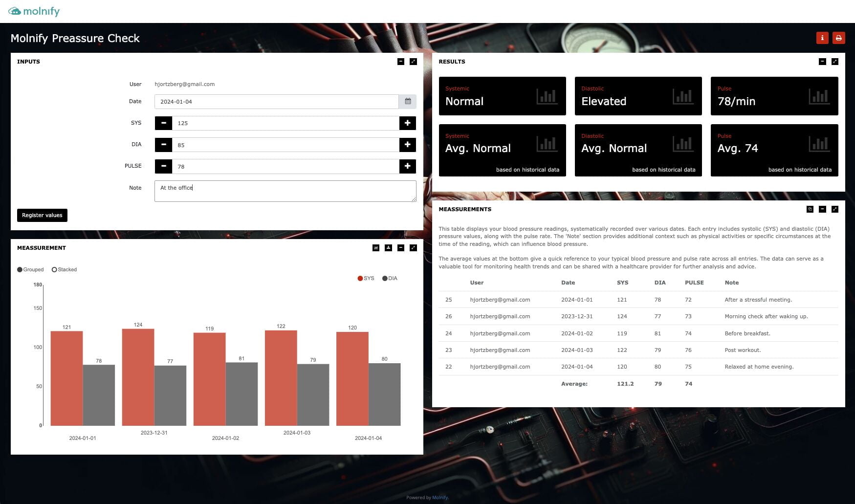Download the Meassurement chart
Screen dimensions: 855x504
(x=388, y=248)
